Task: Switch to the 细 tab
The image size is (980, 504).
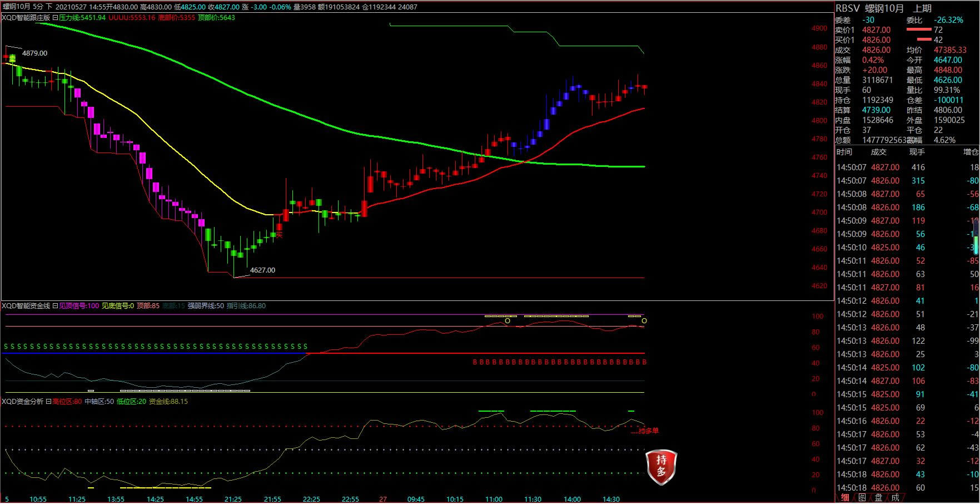Action: (x=845, y=498)
